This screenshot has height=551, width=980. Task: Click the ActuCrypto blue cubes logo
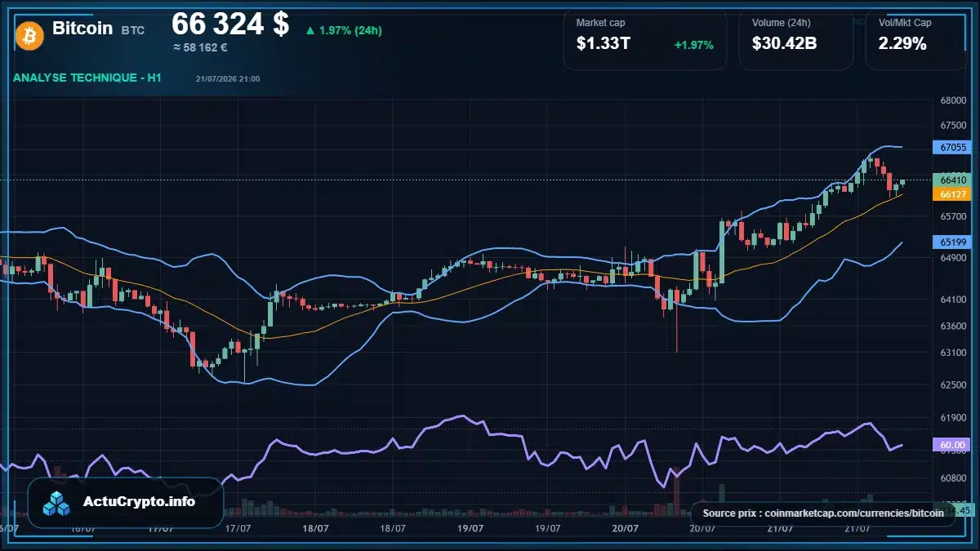pos(58,503)
